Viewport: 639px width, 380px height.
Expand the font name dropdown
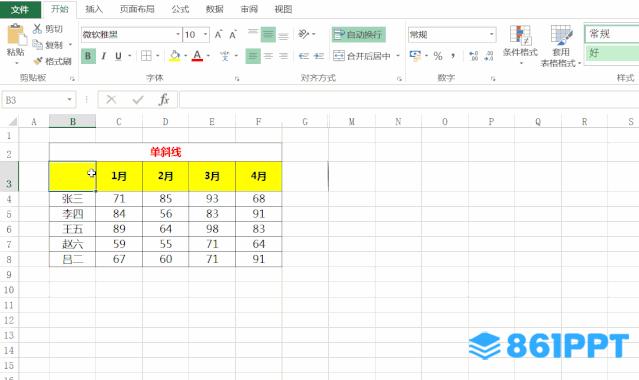178,35
